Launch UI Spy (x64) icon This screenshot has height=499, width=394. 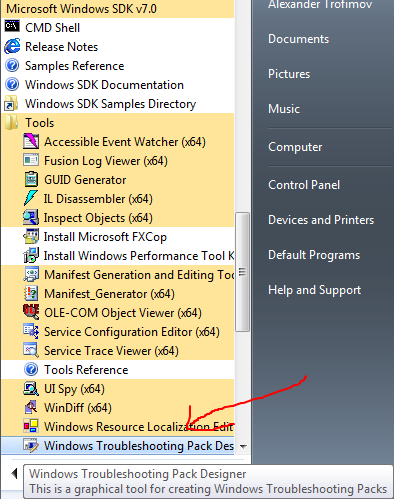point(31,388)
